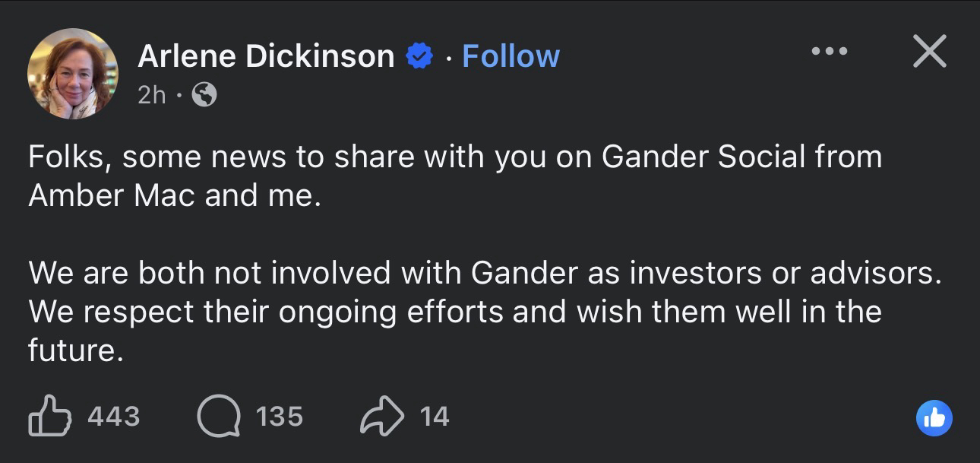The image size is (980, 463).
Task: Show the 135 comments count
Action: tap(279, 417)
